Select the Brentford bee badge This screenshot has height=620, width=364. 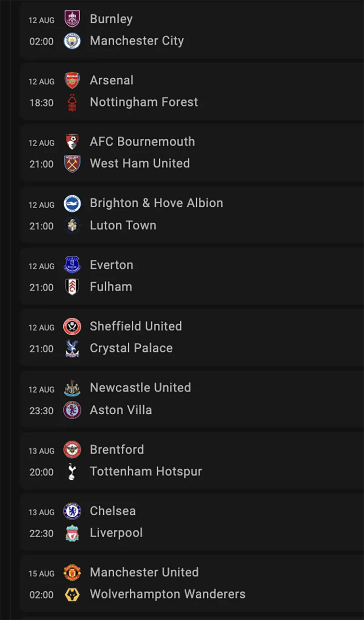click(72, 449)
